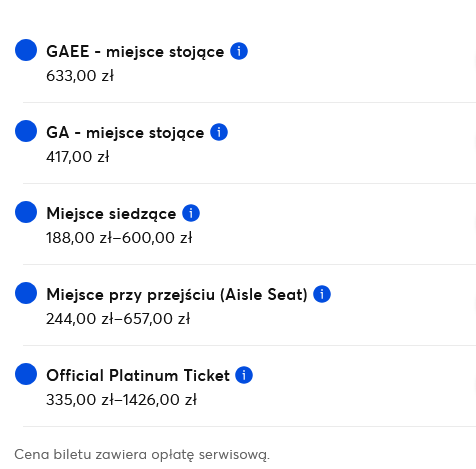The height and width of the screenshot is (469, 476).
Task: Select blue circle for GAEE ticket
Action: click(x=26, y=50)
